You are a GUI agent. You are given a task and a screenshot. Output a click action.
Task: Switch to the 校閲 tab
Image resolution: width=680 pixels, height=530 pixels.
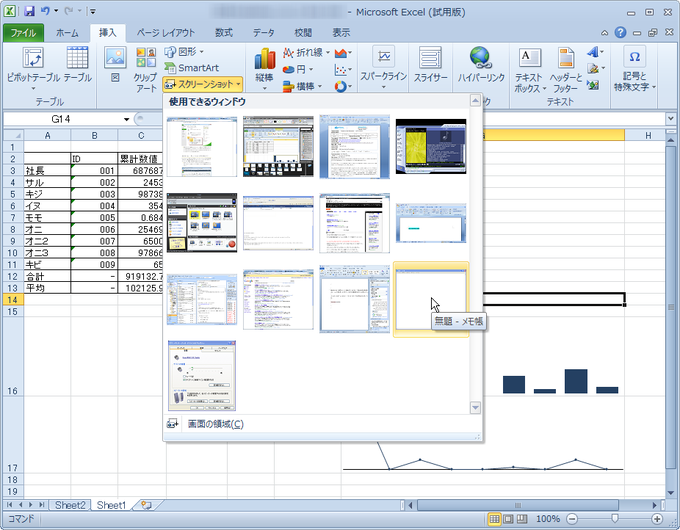[x=303, y=33]
